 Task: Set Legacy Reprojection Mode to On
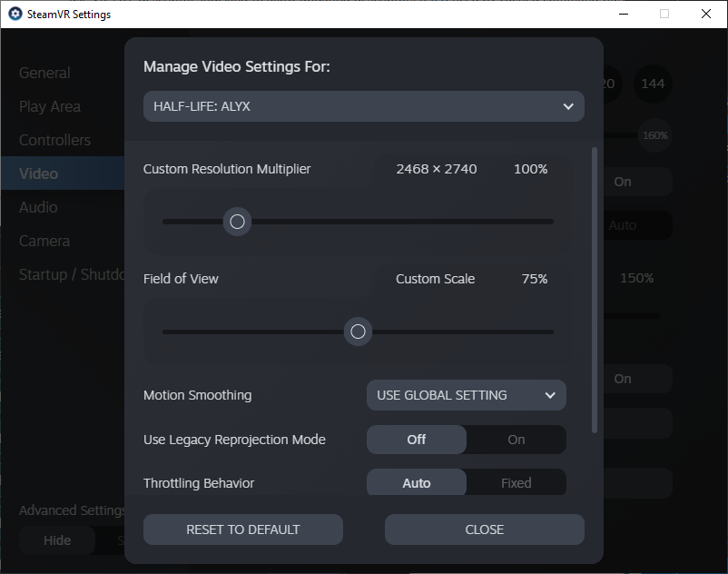pos(516,440)
